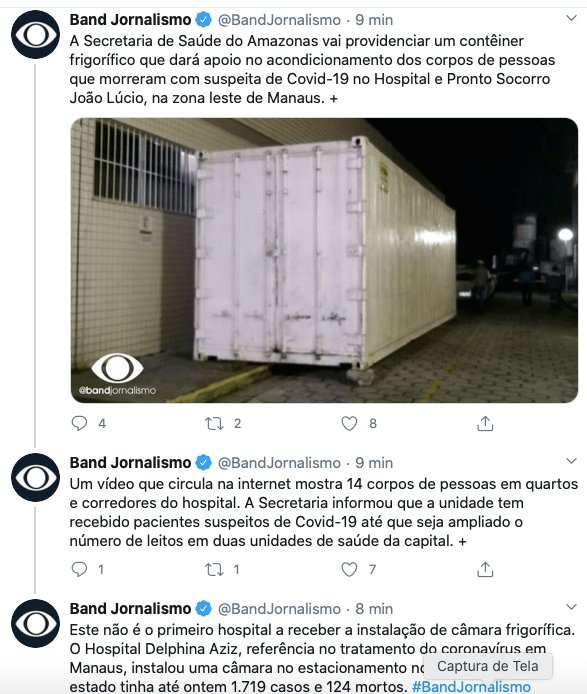The height and width of the screenshot is (694, 587).
Task: Retweet the tweet about 14 corpos
Action: 214,569
